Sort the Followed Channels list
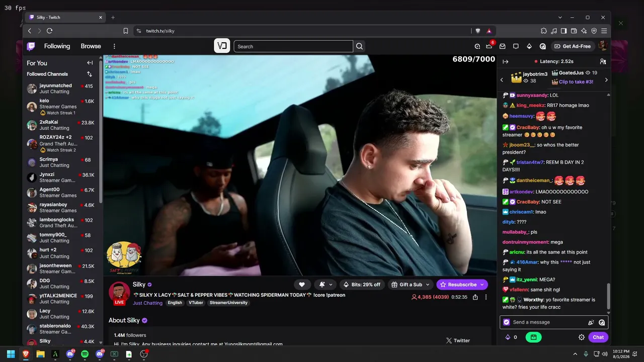 [90, 74]
